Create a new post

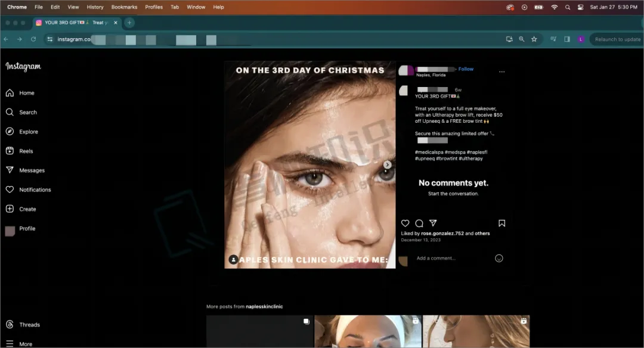pos(21,209)
